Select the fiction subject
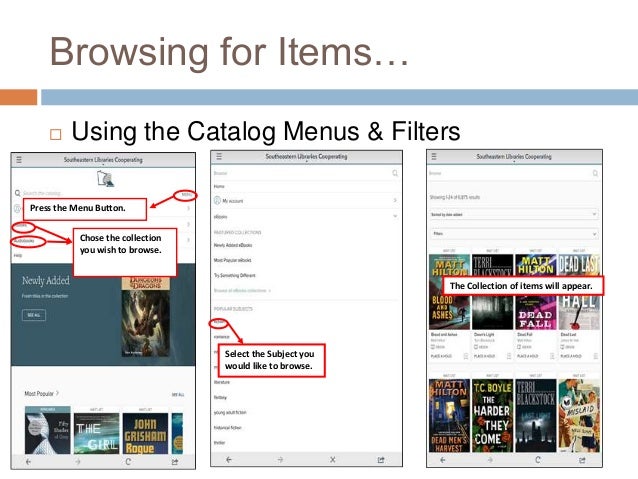 (x=219, y=322)
